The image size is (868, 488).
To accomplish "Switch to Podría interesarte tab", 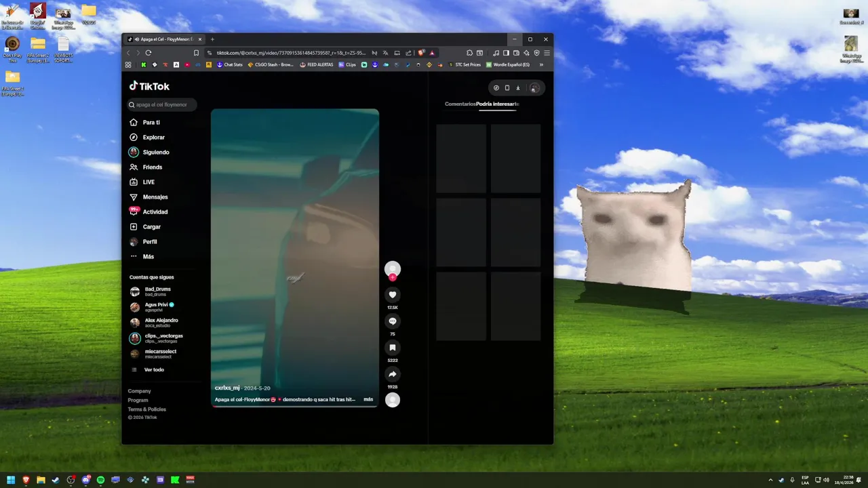I will tap(498, 104).
